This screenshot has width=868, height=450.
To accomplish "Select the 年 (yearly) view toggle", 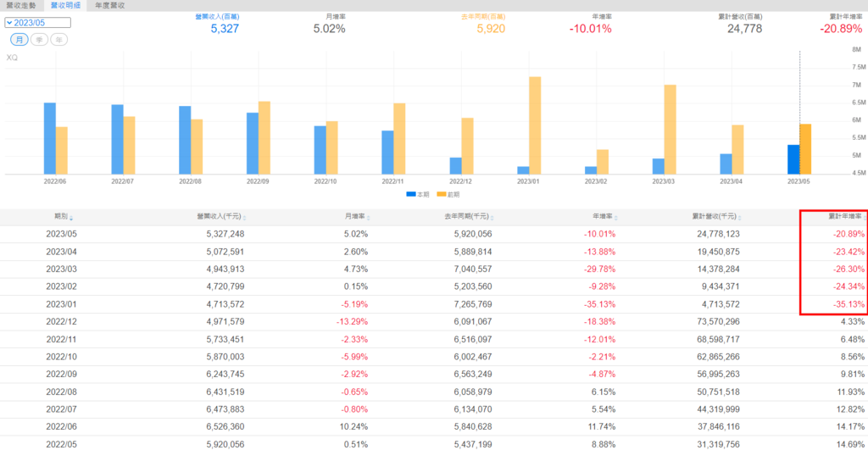I will click(x=59, y=40).
